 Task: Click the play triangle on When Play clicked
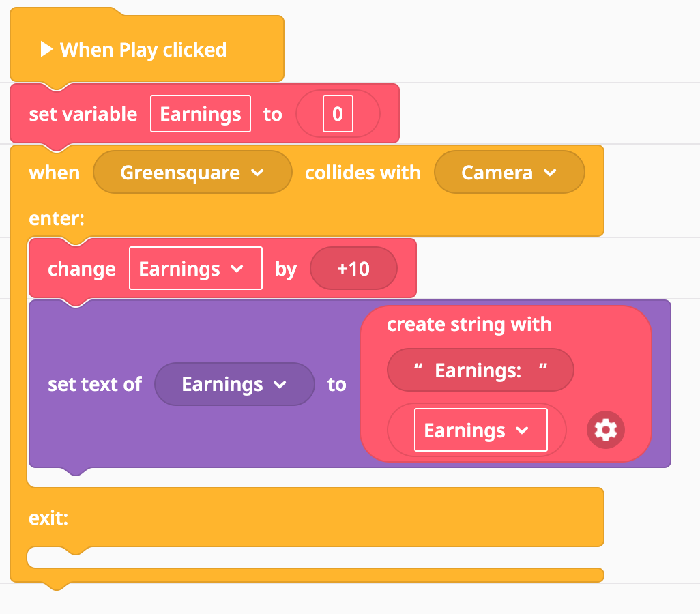46,49
